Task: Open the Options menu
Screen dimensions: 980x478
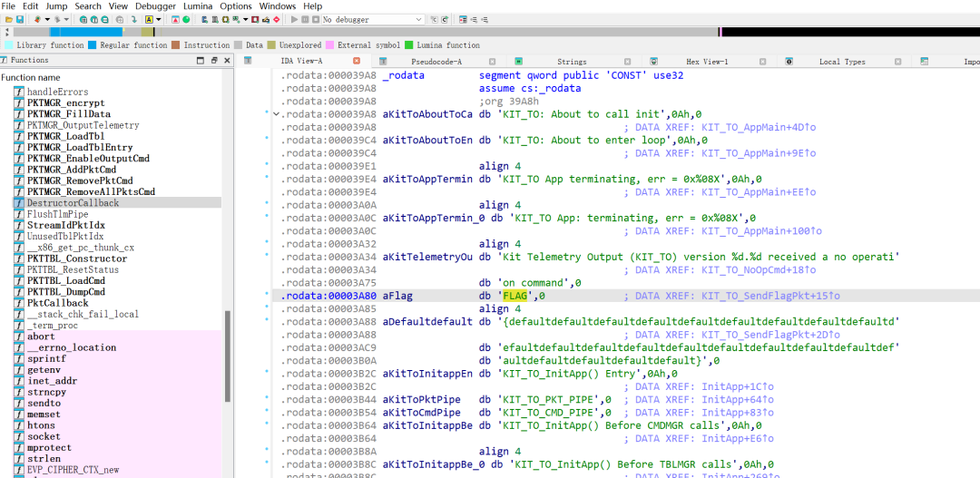Action: point(236,5)
